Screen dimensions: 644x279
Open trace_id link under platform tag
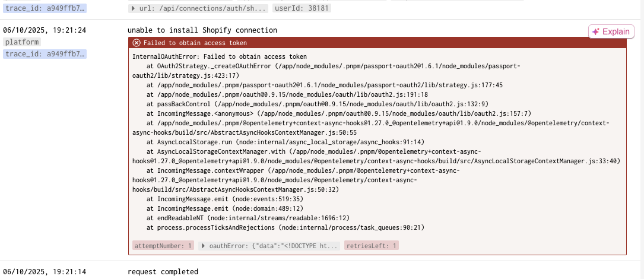click(45, 54)
